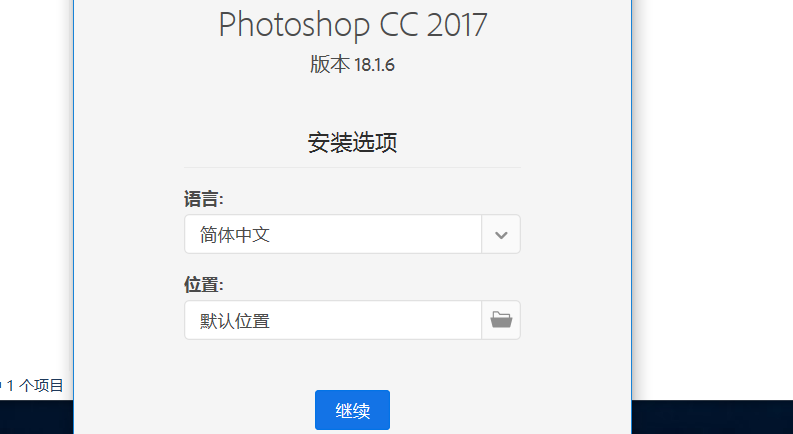Image resolution: width=793 pixels, height=434 pixels.
Task: Expand the language dropdown chevron arrow
Action: pos(501,234)
